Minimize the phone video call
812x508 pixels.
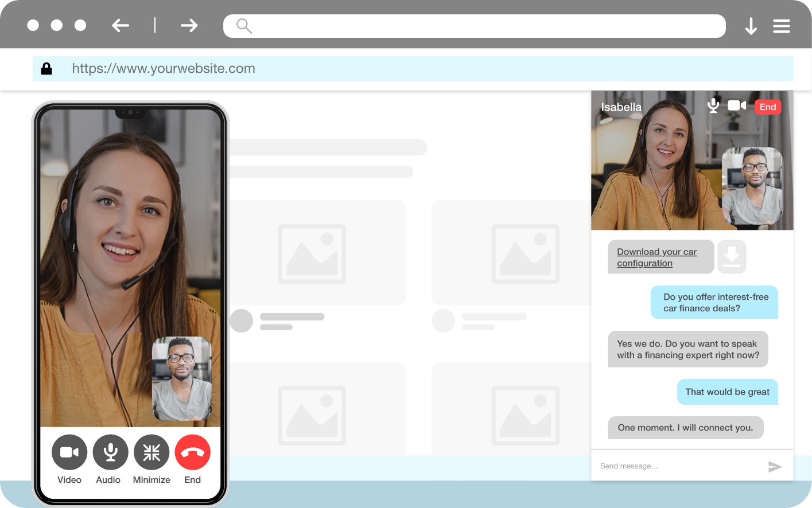151,452
